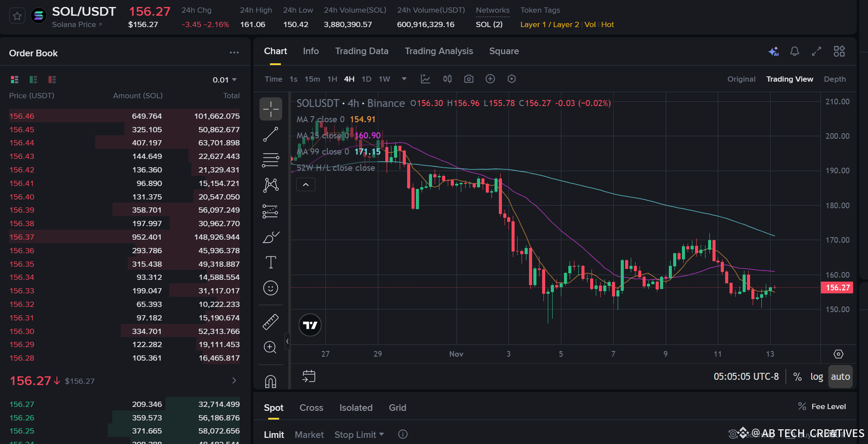Switch to the Time line view
868x444 pixels.
coord(273,79)
